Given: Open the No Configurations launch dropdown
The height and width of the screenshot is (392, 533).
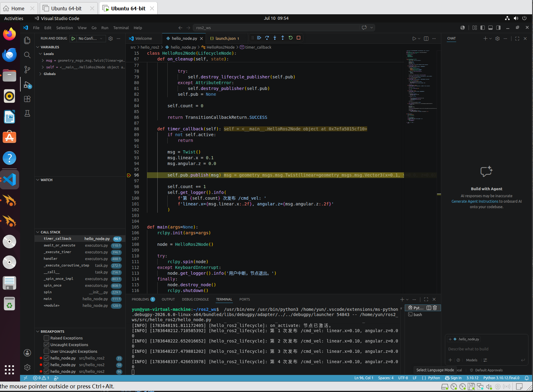Looking at the screenshot, I should pos(91,39).
